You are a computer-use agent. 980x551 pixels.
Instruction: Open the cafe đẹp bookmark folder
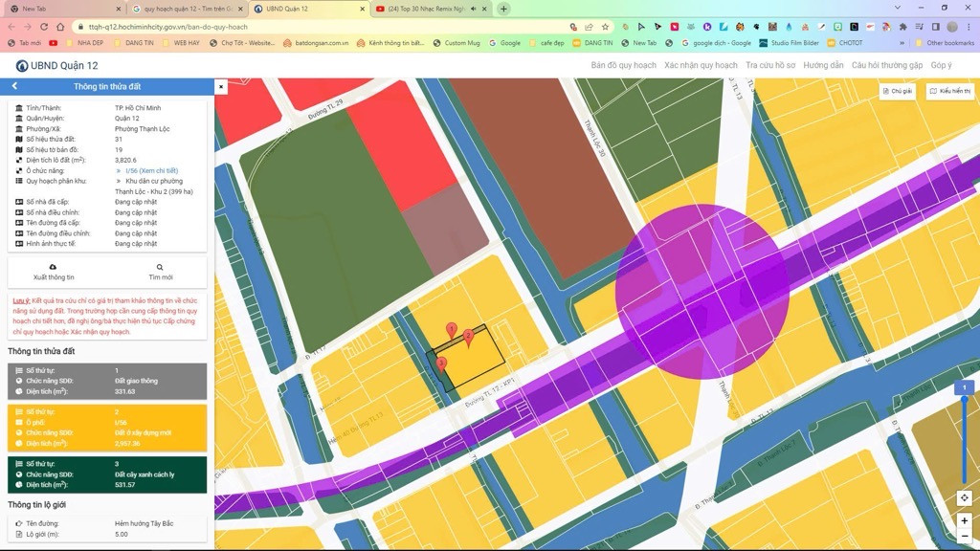tap(546, 43)
